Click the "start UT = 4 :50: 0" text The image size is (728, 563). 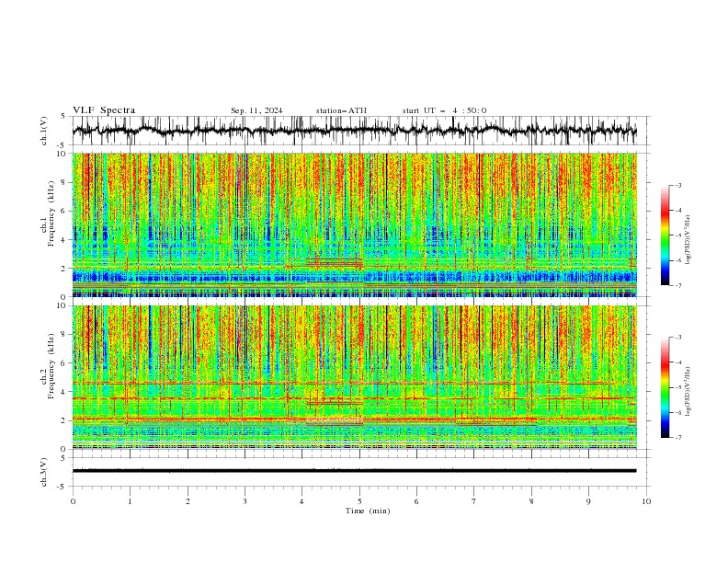pyautogui.click(x=444, y=110)
